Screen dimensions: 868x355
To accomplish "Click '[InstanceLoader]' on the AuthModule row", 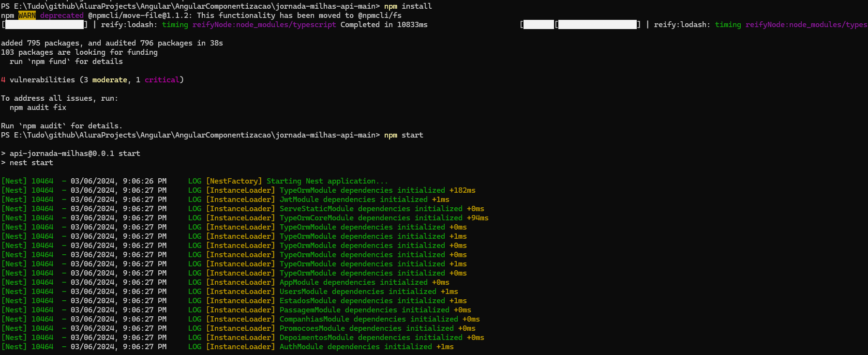I will tap(240, 347).
